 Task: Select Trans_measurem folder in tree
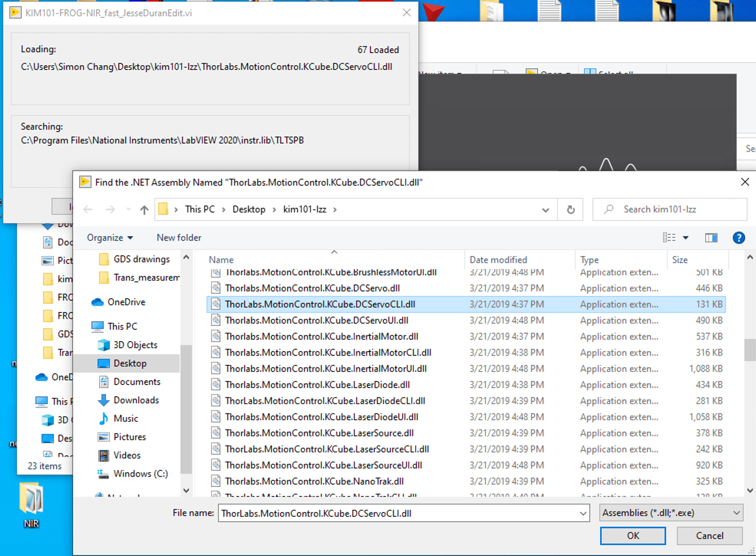139,278
